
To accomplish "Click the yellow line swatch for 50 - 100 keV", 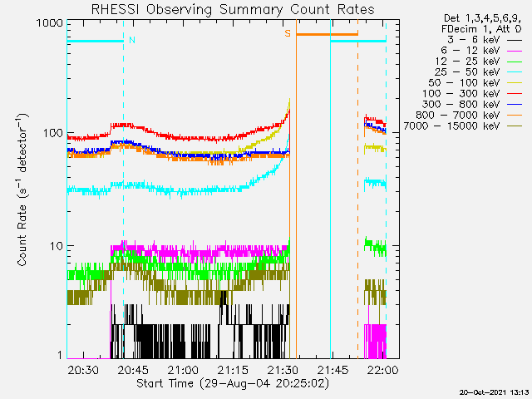I will 515,83.
